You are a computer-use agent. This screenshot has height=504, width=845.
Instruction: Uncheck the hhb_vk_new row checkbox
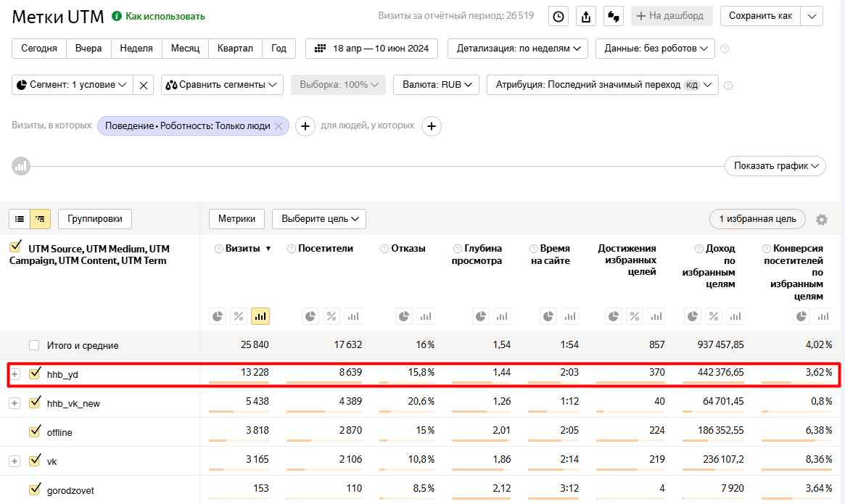click(35, 402)
